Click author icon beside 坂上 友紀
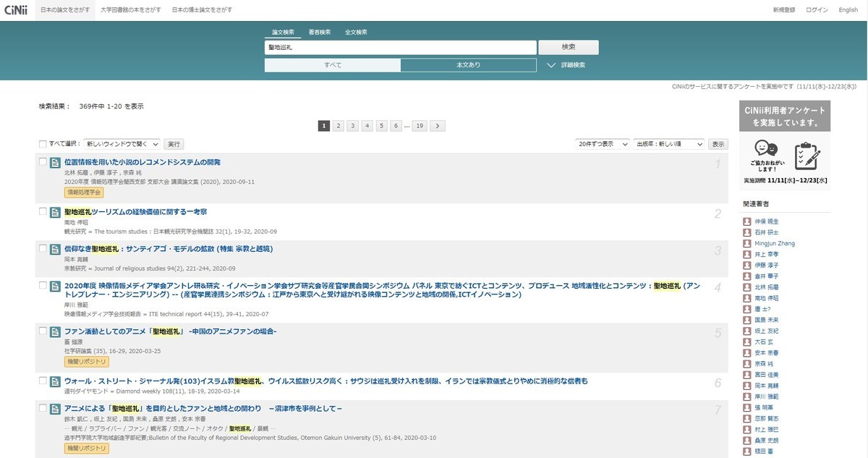The image size is (868, 458). (x=747, y=331)
